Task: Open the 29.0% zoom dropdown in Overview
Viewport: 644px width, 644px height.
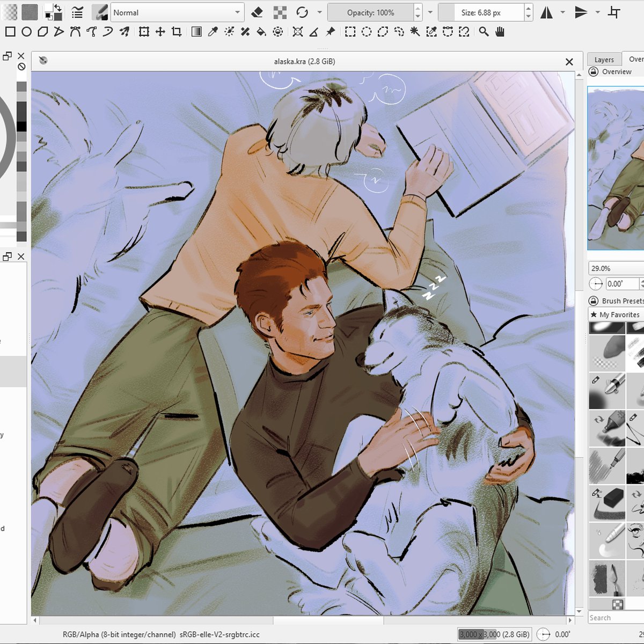Action: 616,268
